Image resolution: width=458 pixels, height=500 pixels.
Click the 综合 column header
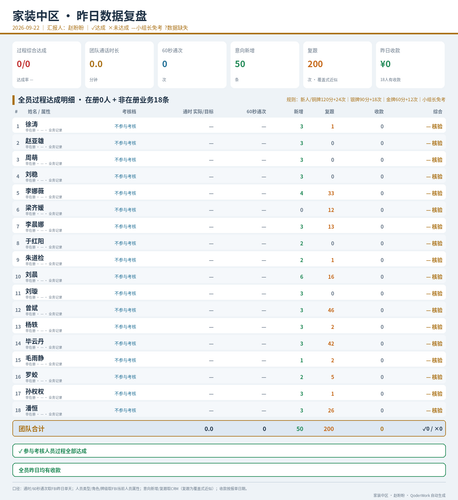(438, 112)
